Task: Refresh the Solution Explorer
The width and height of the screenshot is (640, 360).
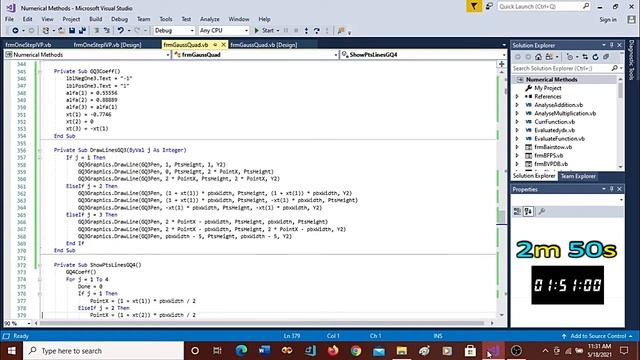Action: 596,57
